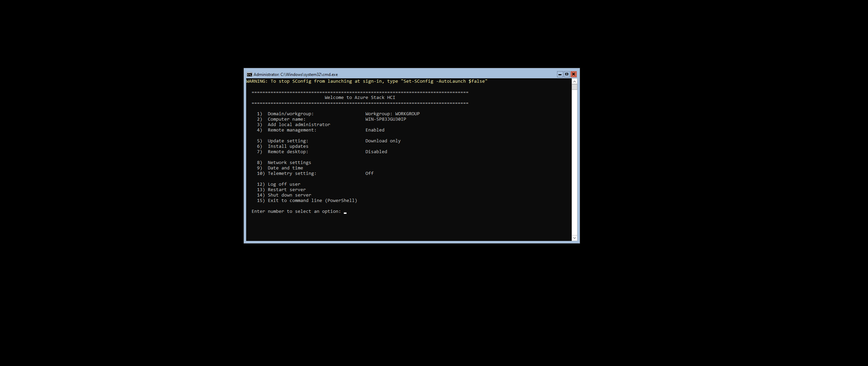This screenshot has width=868, height=366.
Task: Click the 'Enter number to select an option:' prompt
Action: (x=296, y=211)
